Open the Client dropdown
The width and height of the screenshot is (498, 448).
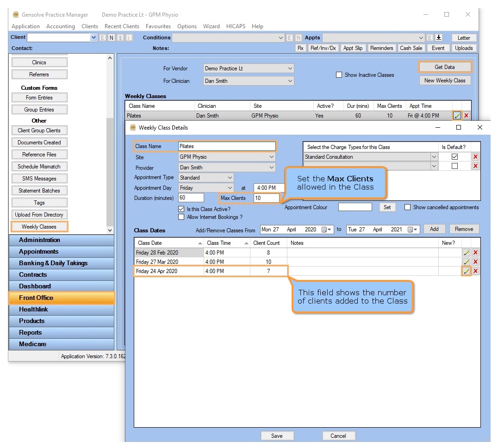93,37
